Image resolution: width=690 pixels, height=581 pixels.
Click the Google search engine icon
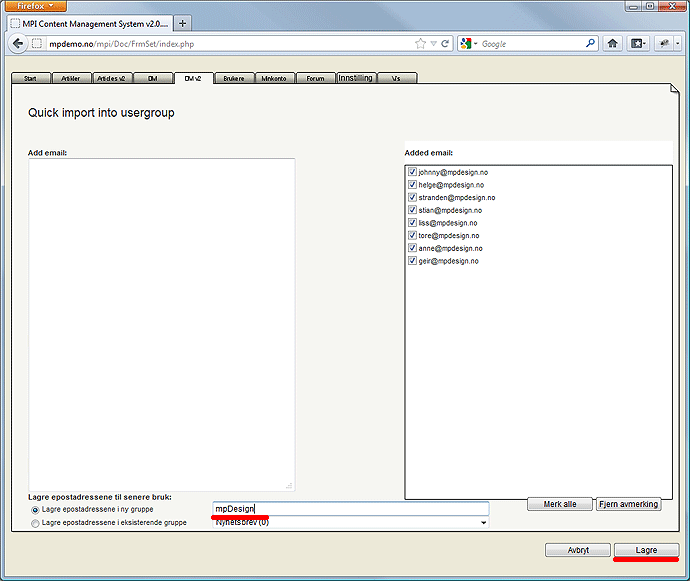[466, 44]
